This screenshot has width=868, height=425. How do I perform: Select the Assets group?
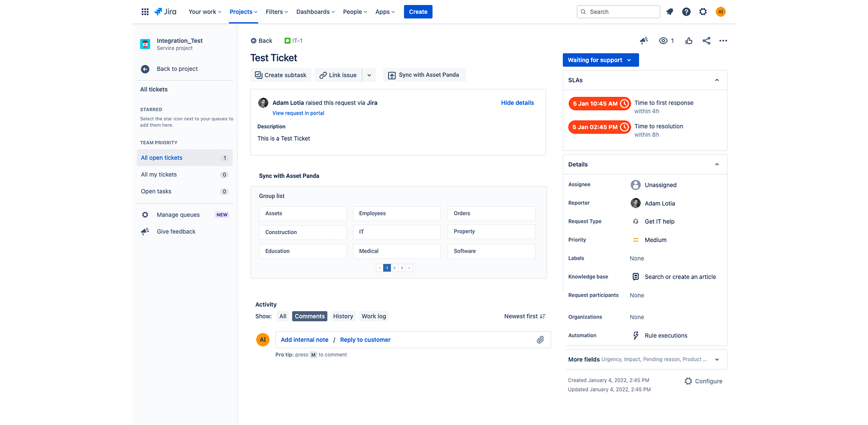click(x=303, y=213)
